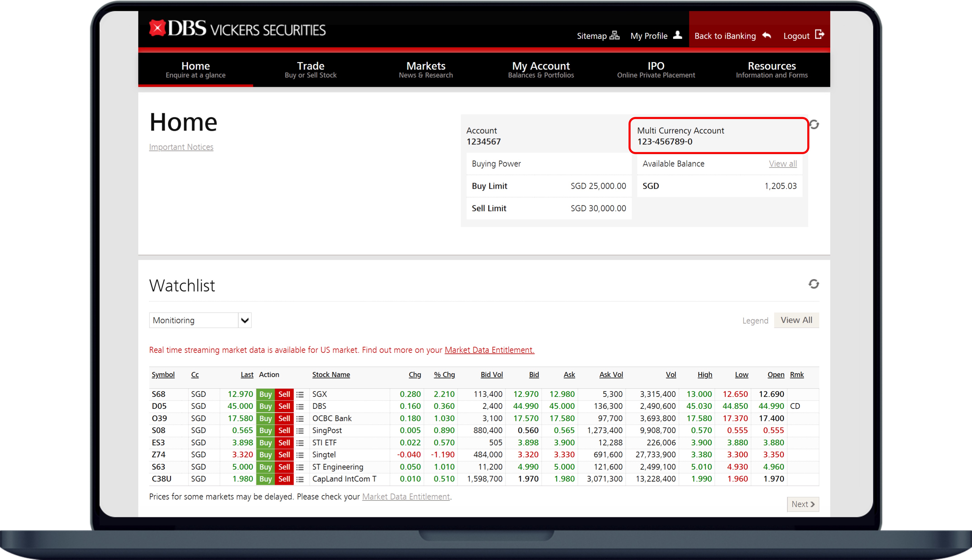Open list menu icon for Z74 row

click(x=300, y=455)
